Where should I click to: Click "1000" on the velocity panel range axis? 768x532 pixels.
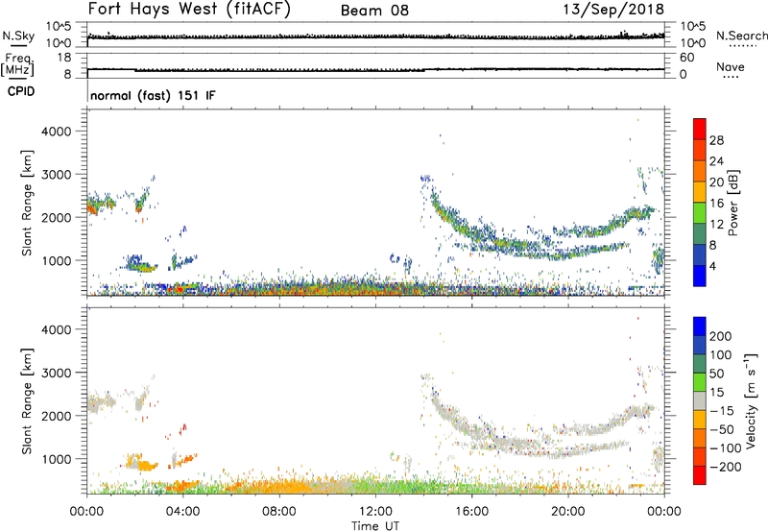(x=57, y=458)
